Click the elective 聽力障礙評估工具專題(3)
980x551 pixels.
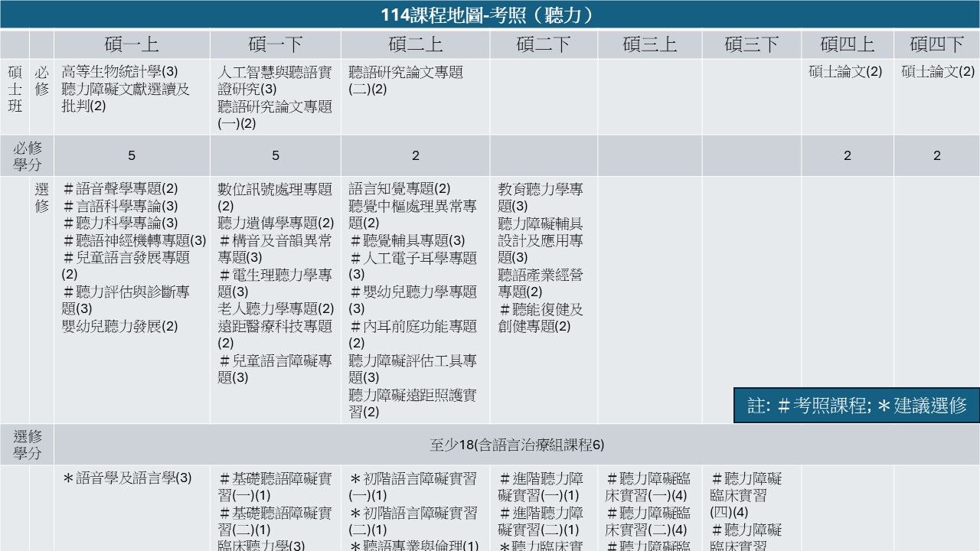[413, 369]
